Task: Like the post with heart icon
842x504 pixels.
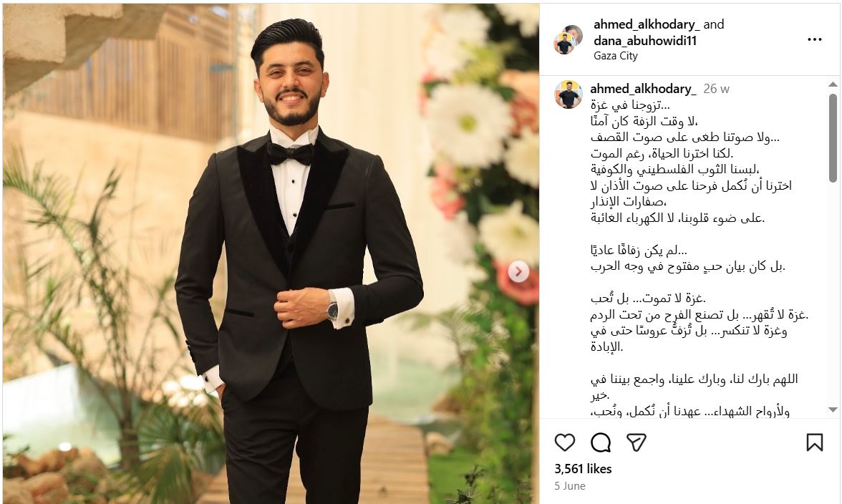Action: (564, 443)
